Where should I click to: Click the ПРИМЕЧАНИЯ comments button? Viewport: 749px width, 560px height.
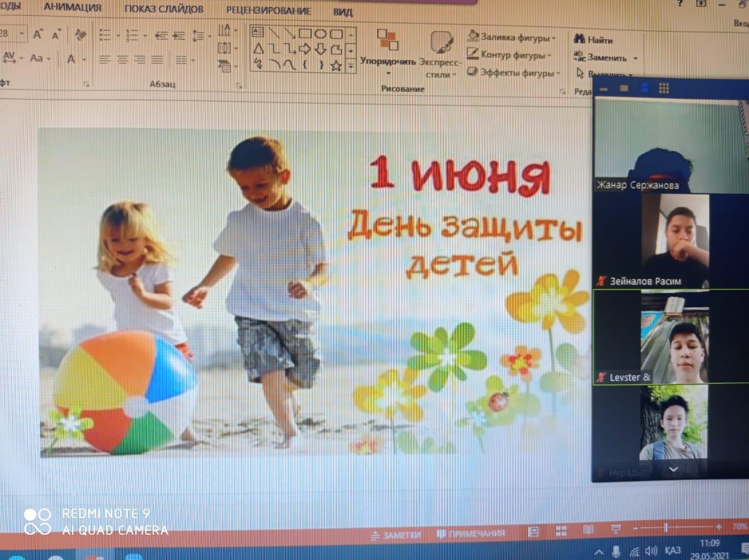click(471, 534)
